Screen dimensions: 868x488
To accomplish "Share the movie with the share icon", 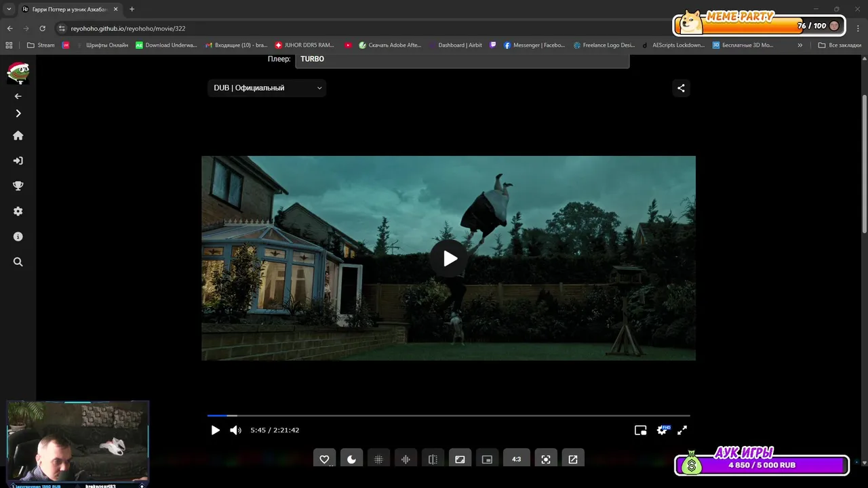I will tap(681, 88).
